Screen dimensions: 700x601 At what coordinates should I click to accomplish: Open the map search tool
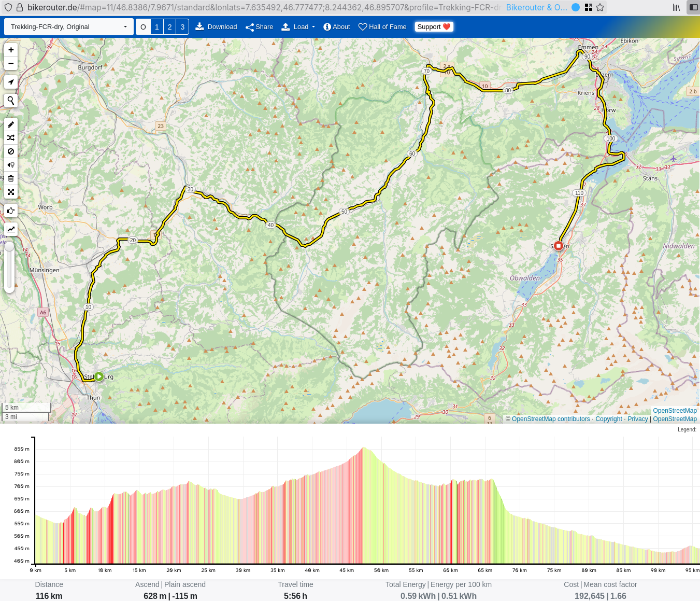11,101
